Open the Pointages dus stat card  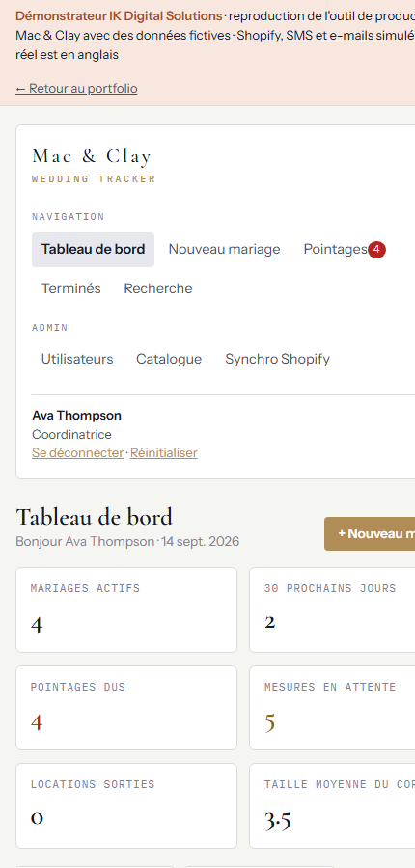coord(126,708)
